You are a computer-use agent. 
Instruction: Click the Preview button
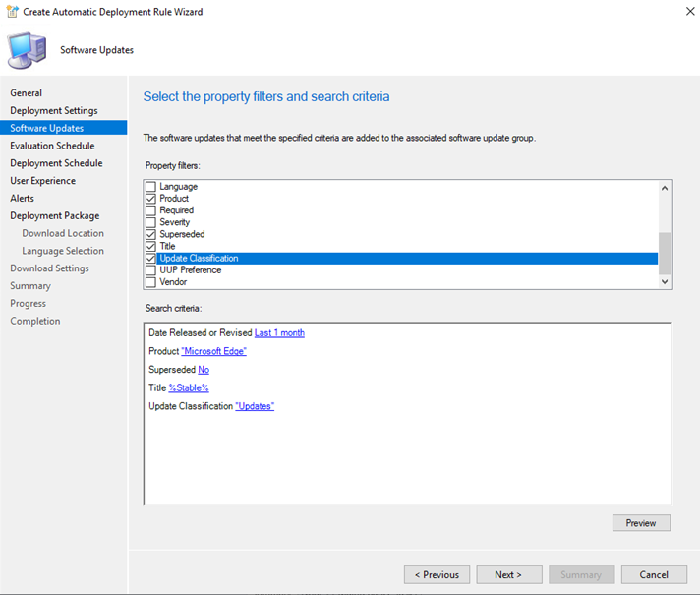coord(641,523)
